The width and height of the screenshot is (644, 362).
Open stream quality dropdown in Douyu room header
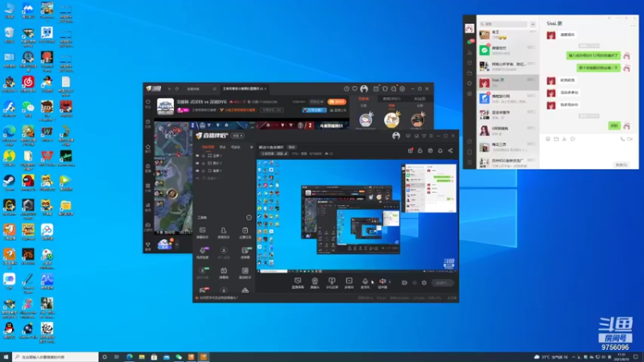(x=316, y=102)
